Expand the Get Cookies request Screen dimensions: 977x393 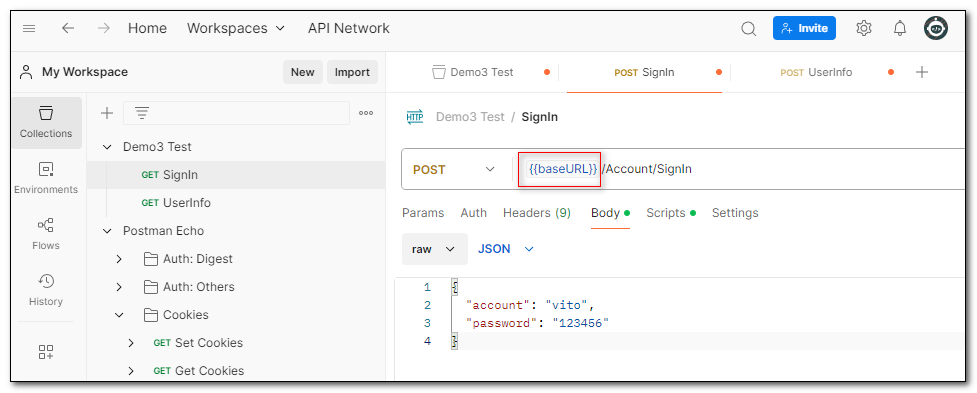coord(130,371)
